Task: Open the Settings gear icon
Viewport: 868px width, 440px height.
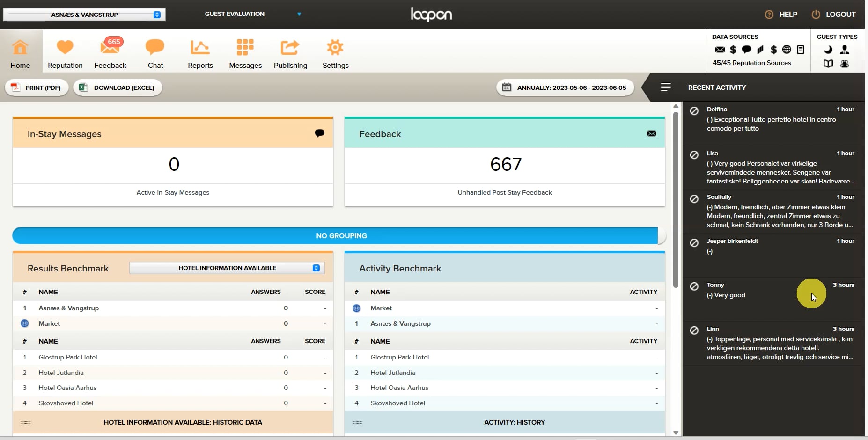Action: tap(335, 47)
